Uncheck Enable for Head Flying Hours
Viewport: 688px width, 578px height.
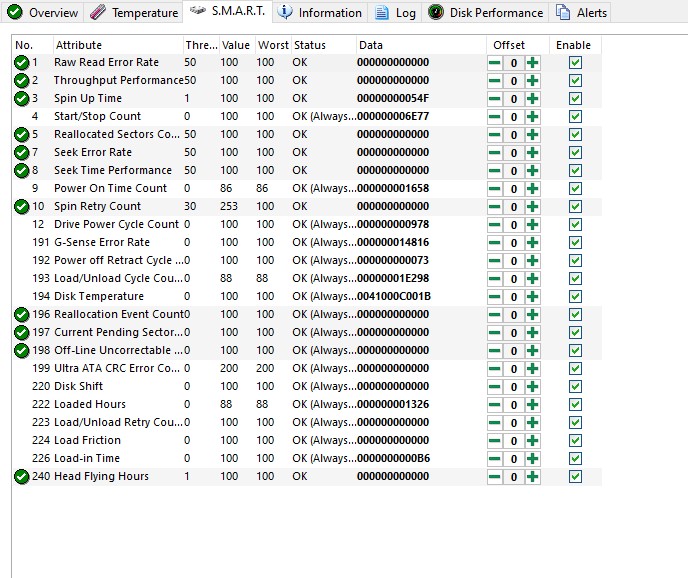(x=575, y=477)
